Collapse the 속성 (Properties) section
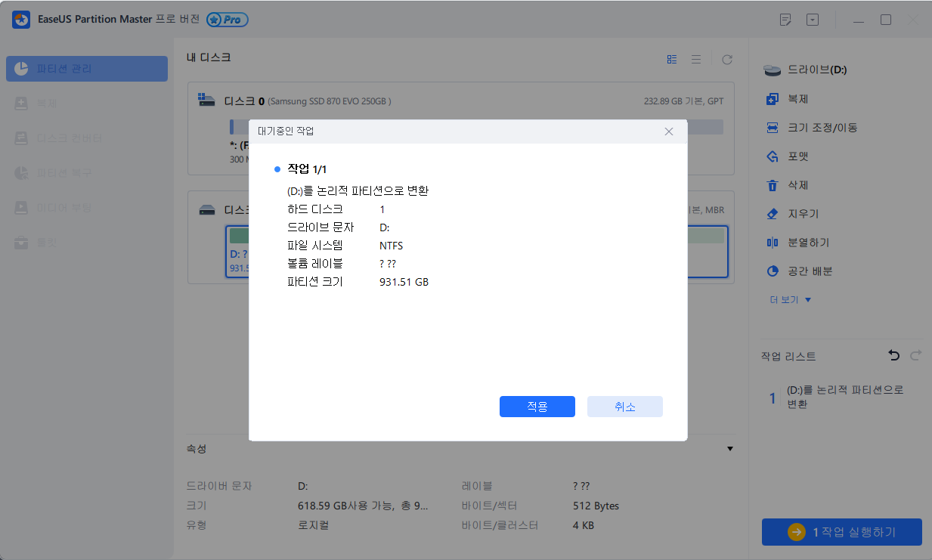Screen dimensions: 932x560 pyautogui.click(x=729, y=448)
